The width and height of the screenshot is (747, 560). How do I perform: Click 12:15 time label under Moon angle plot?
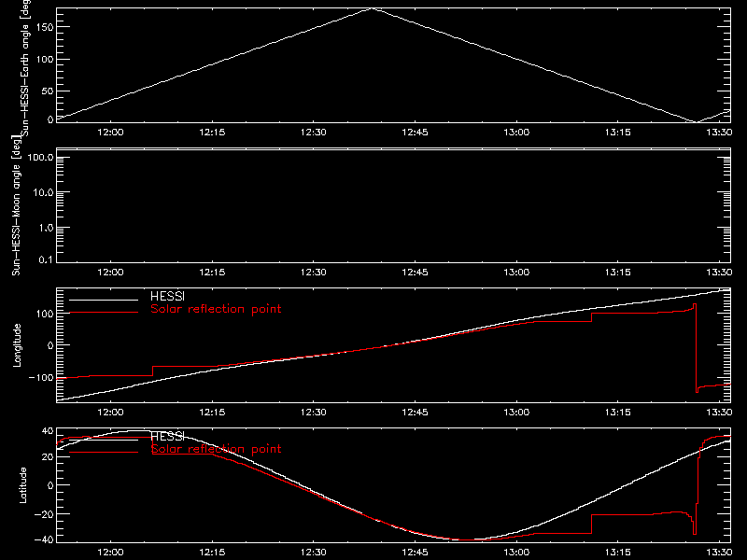[212, 273]
